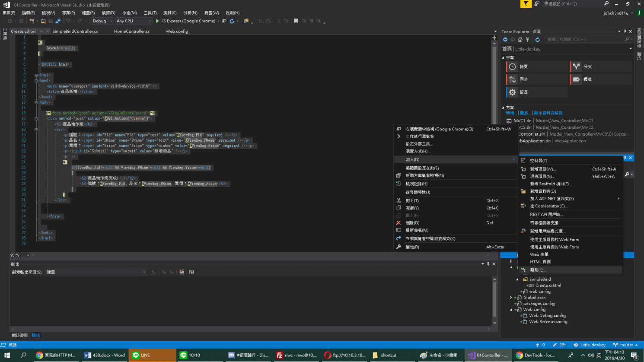Click the feedback notification flag icon
Viewport: 644px width, 362px height.
(x=526, y=4)
